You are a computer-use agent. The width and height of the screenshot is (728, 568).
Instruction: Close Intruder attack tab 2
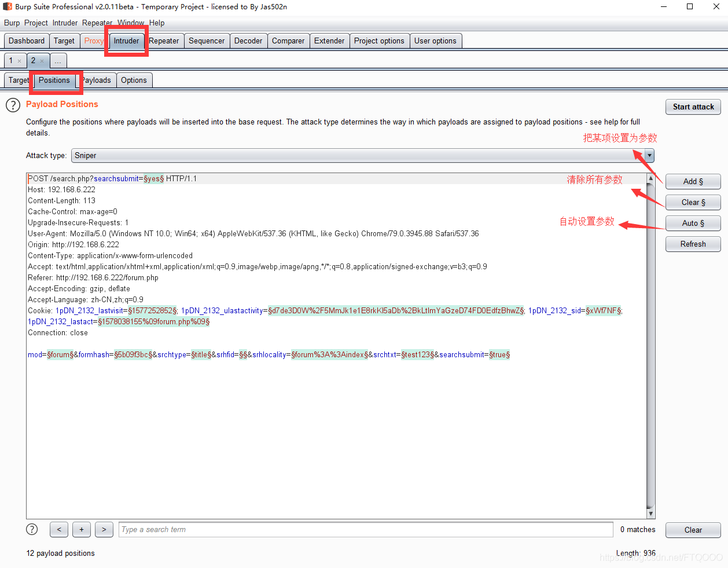point(42,61)
